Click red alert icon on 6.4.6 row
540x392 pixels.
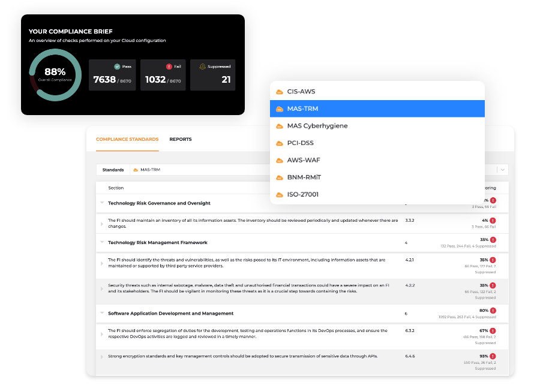coord(493,356)
